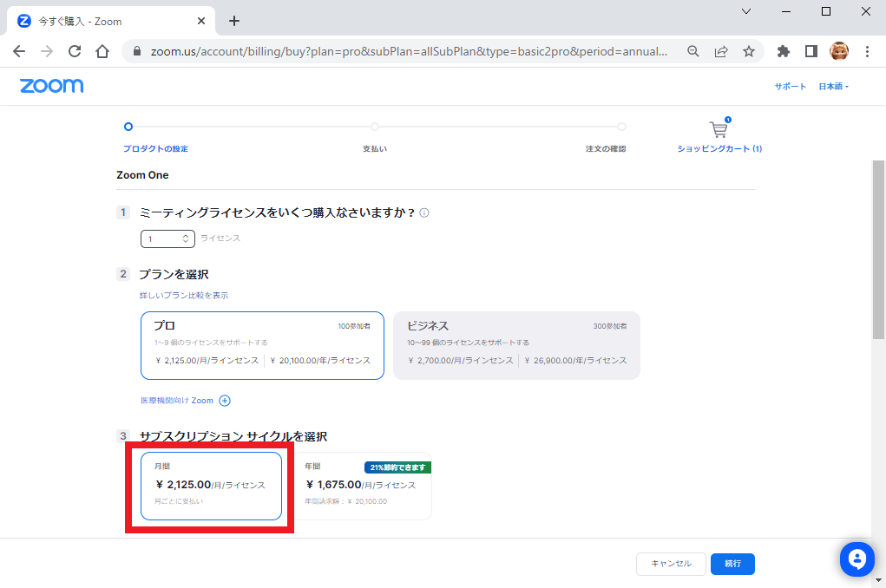The height and width of the screenshot is (588, 886).
Task: Open a new browser tab
Action: (x=234, y=22)
